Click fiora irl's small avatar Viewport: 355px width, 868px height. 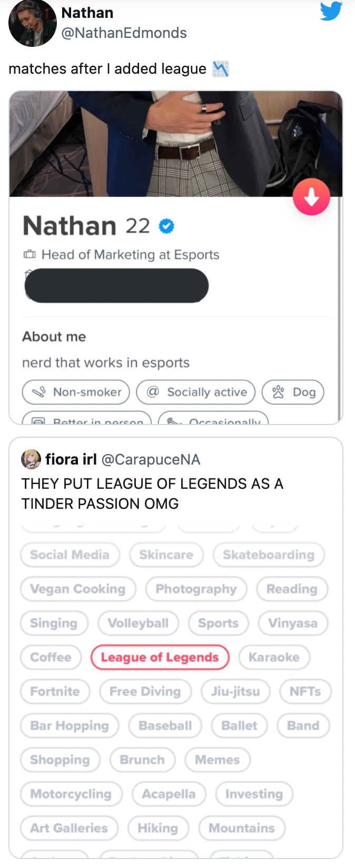coord(31,459)
